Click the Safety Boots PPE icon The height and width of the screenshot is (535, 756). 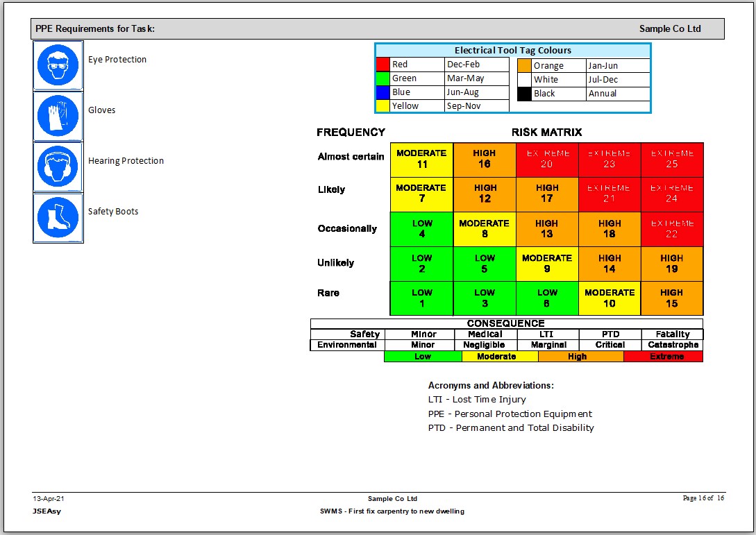58,218
